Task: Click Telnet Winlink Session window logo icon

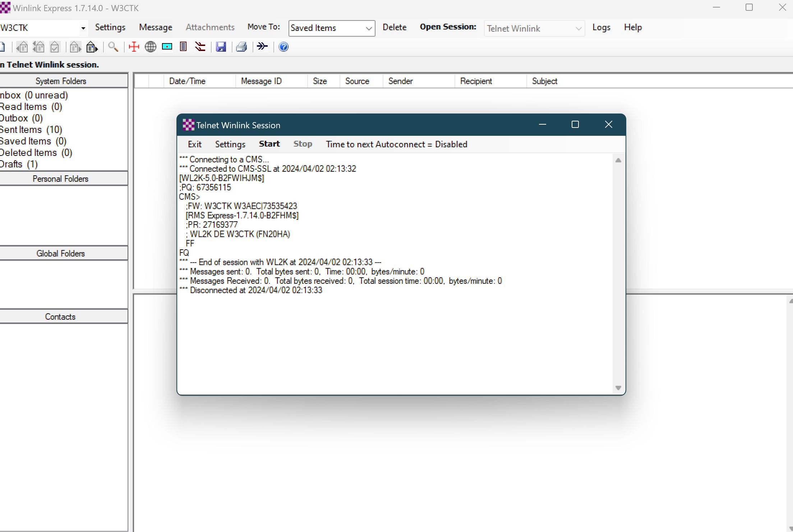Action: tap(188, 125)
